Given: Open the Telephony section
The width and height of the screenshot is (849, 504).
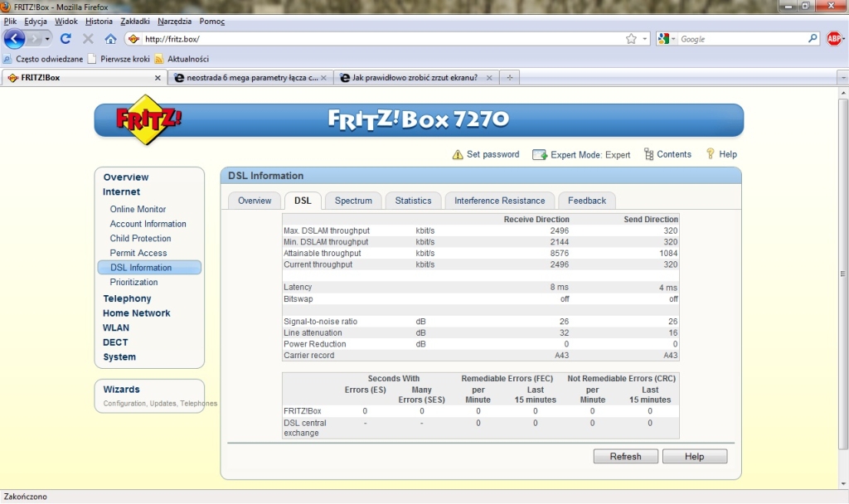Looking at the screenshot, I should [127, 298].
